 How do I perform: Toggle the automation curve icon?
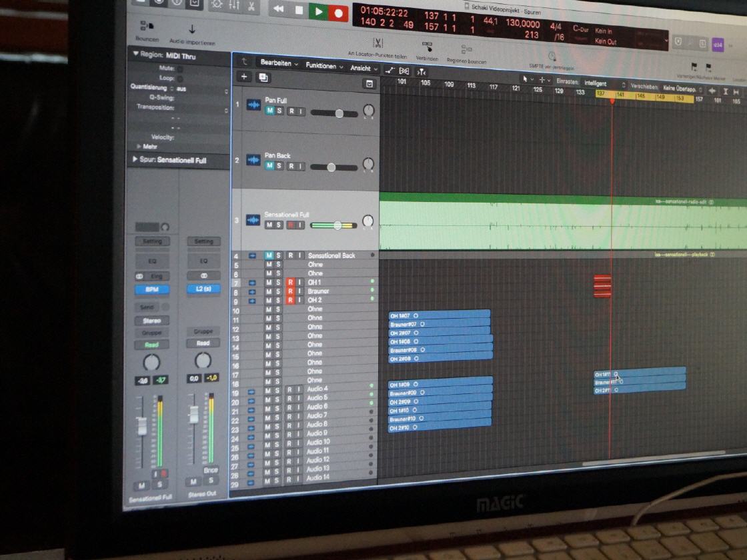click(x=390, y=71)
